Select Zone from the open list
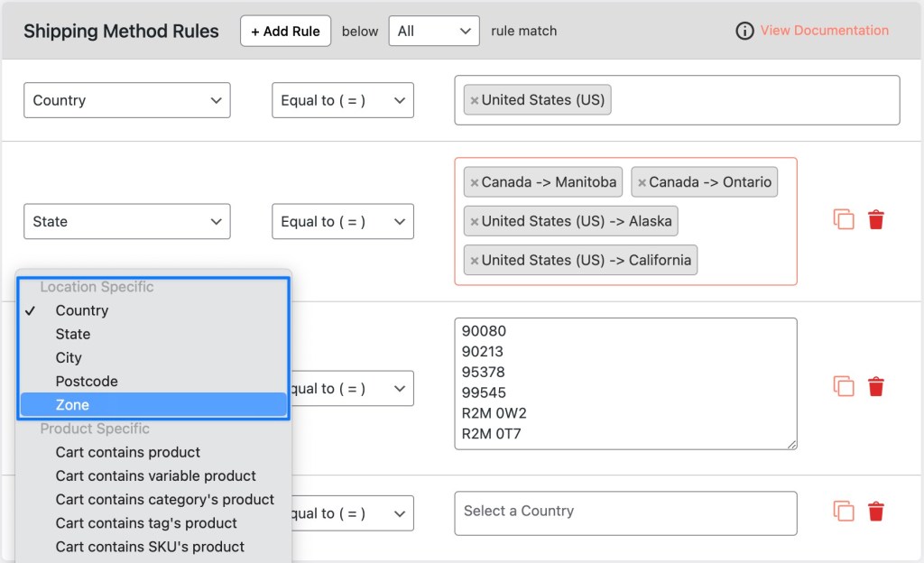Image resolution: width=924 pixels, height=563 pixels. tap(72, 405)
